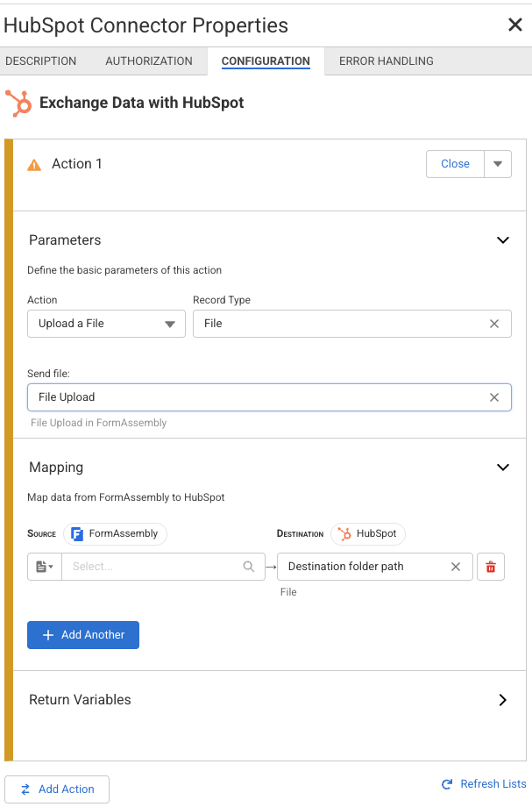Expand the Return Variables section
This screenshot has height=807, width=532.
click(x=503, y=700)
